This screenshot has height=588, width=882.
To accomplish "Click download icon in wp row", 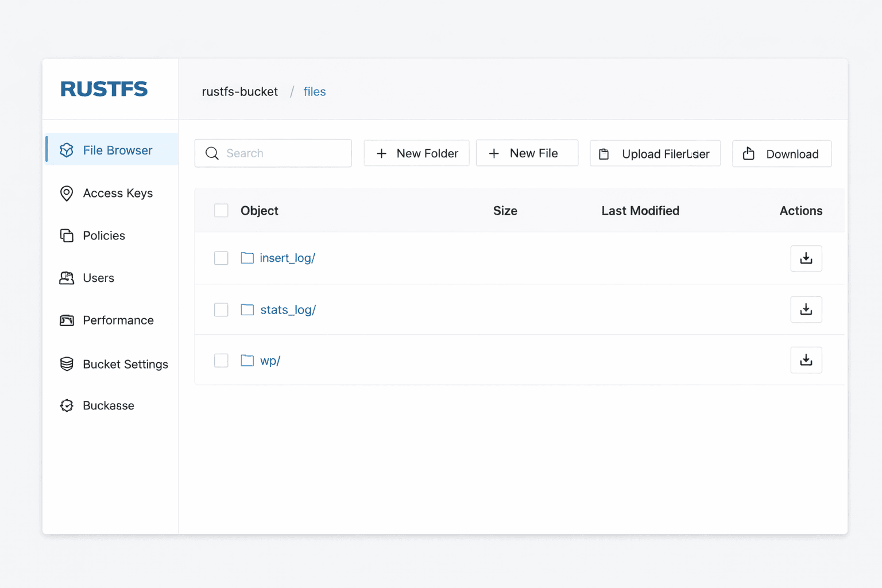I will 806,360.
